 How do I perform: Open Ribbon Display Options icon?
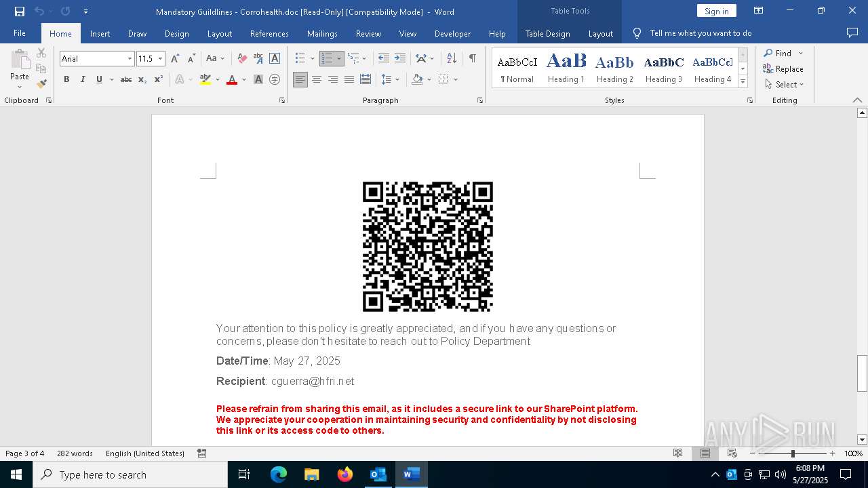759,11
